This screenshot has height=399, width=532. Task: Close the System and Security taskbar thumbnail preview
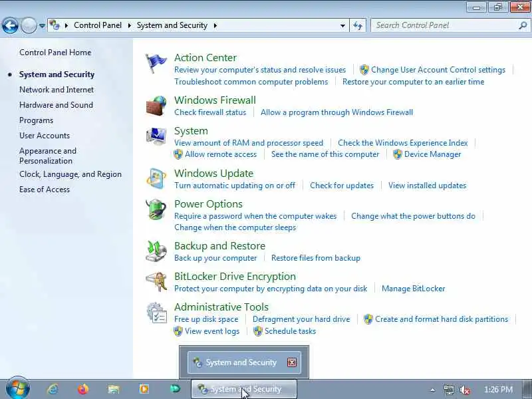pyautogui.click(x=292, y=362)
